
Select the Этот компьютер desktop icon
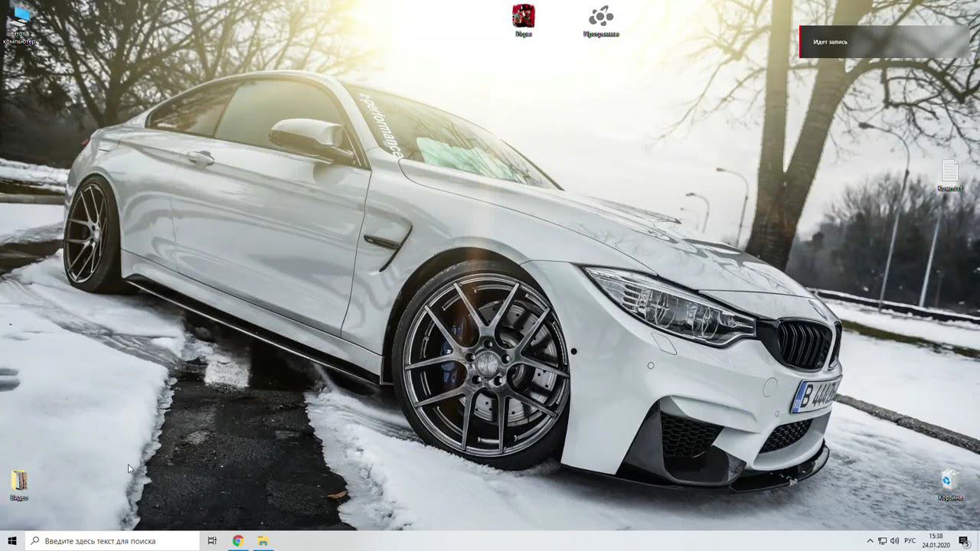point(19,24)
